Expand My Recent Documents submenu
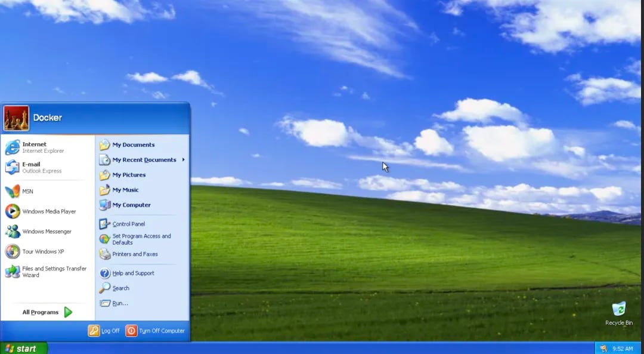644x354 pixels. [x=143, y=159]
